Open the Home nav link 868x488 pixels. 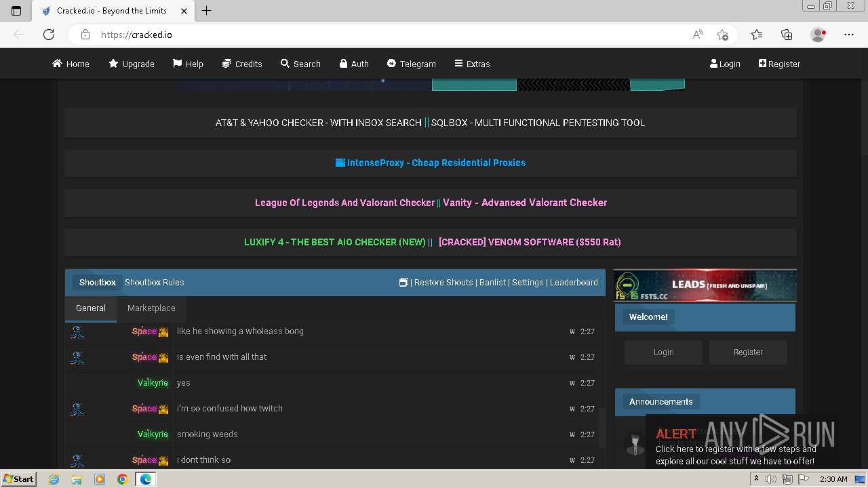[x=71, y=64]
